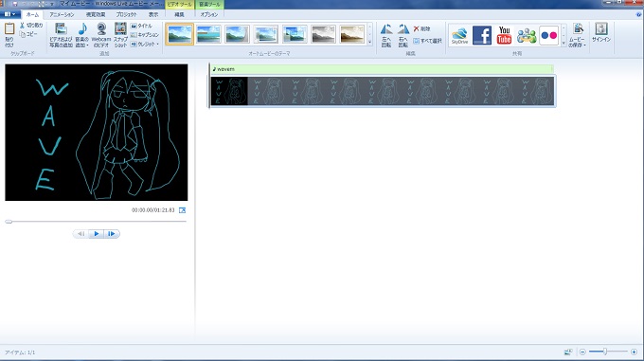The image size is (644, 361).
Task: Share movie to Flickr
Action: click(x=548, y=35)
